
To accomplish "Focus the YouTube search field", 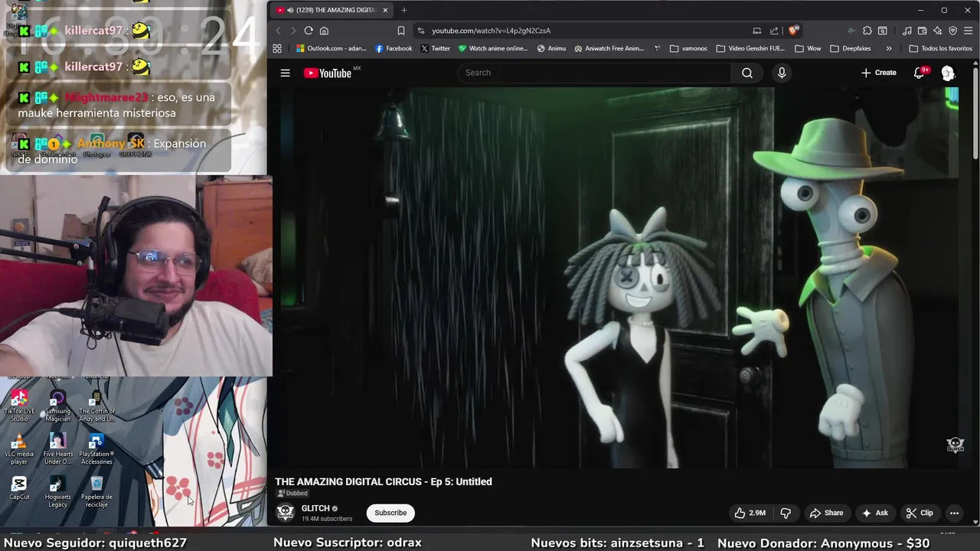I will click(595, 73).
